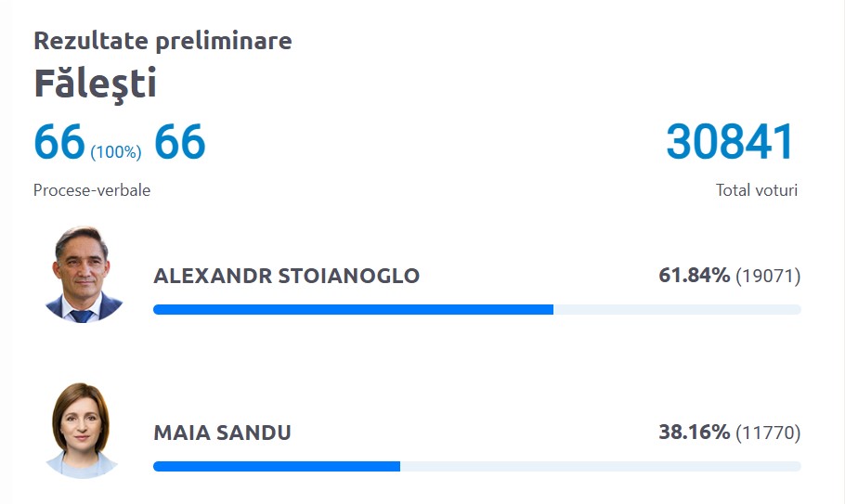Click Maia Sandu's candidate photo
This screenshot has height=504, width=845.
[x=84, y=431]
